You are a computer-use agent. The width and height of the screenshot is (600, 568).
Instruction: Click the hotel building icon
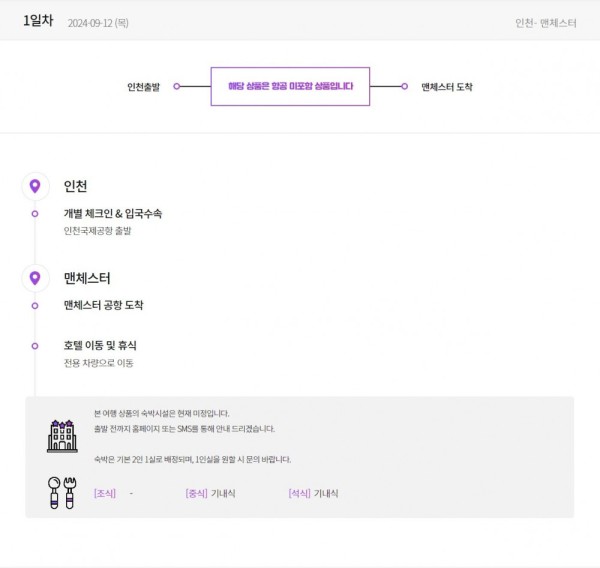click(62, 436)
